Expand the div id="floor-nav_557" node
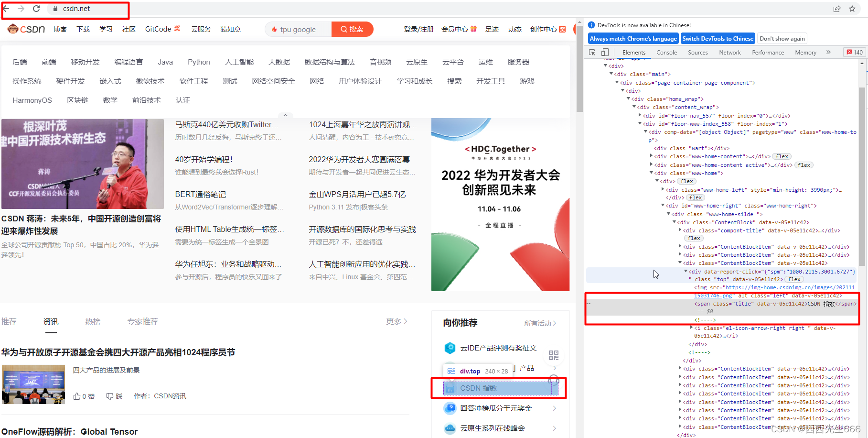This screenshot has height=438, width=868. (x=640, y=116)
